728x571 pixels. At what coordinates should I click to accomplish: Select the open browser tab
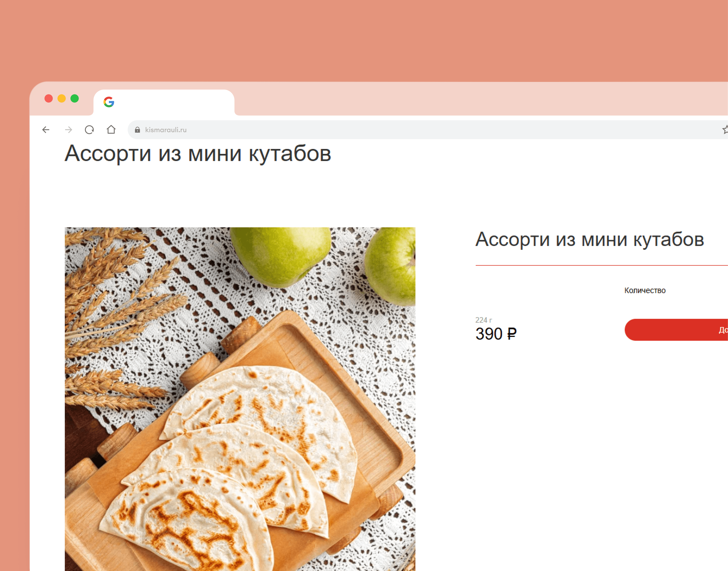point(164,102)
